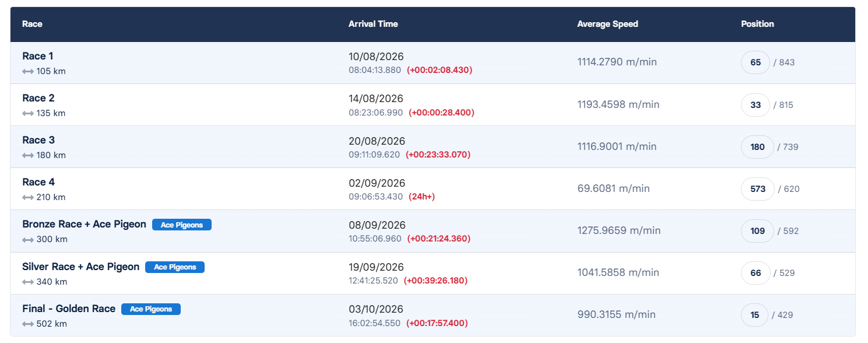Open the Final - Golden Race title
The image size is (868, 343).
(69, 309)
